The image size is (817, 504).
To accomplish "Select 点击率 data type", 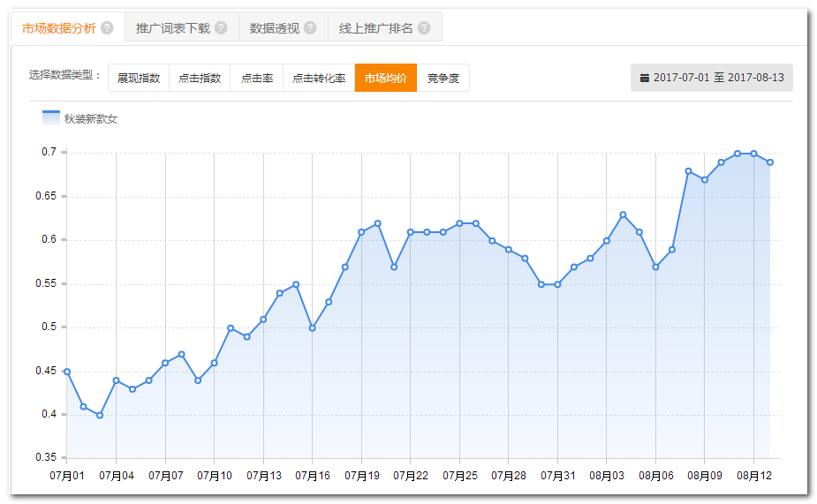I will coord(257,78).
